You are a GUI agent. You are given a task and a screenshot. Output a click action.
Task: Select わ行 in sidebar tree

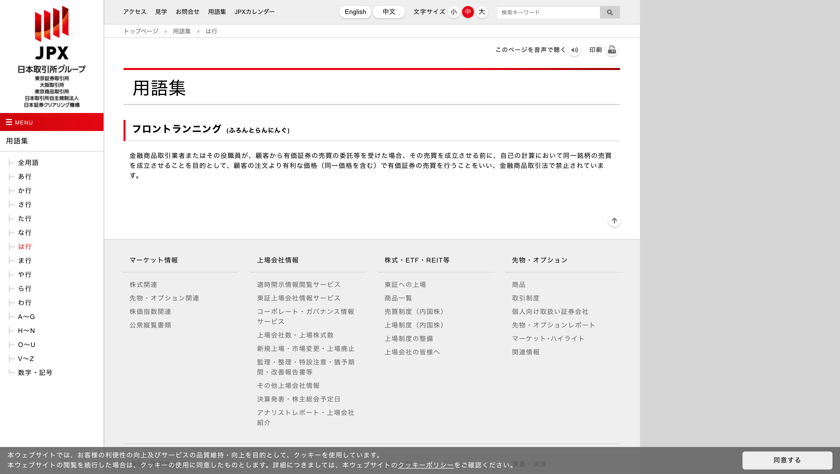pos(25,302)
